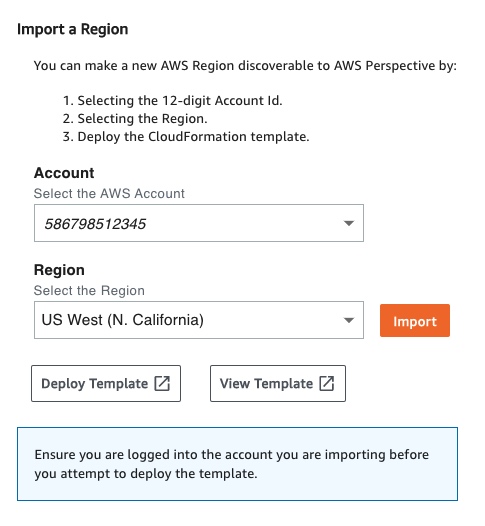485x526 pixels.
Task: Click step 2 Selecting the Region
Action: (x=135, y=119)
